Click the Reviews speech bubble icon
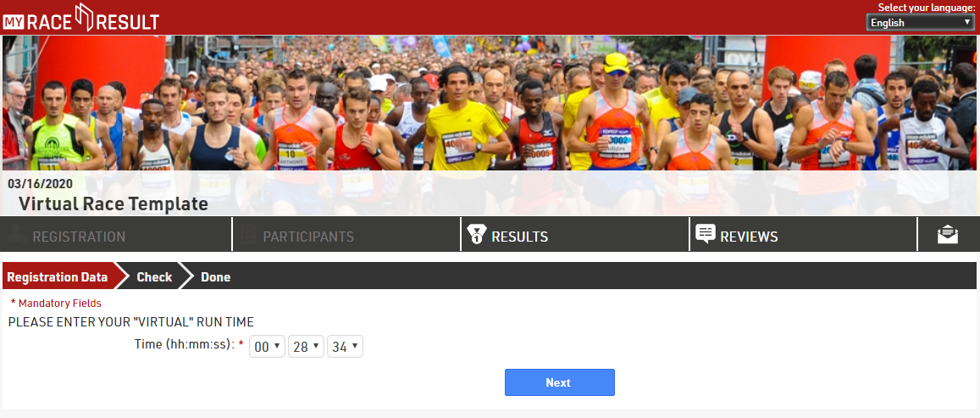 (x=705, y=235)
